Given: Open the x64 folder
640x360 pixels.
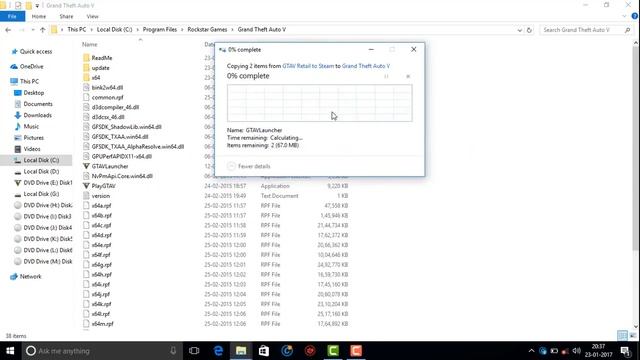Looking at the screenshot, I should [x=96, y=78].
